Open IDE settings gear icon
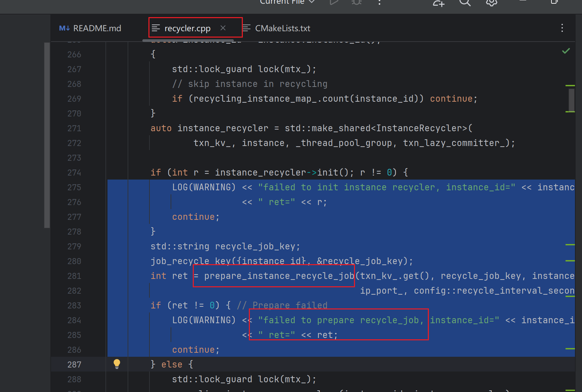This screenshot has width=582, height=392. pyautogui.click(x=491, y=2)
